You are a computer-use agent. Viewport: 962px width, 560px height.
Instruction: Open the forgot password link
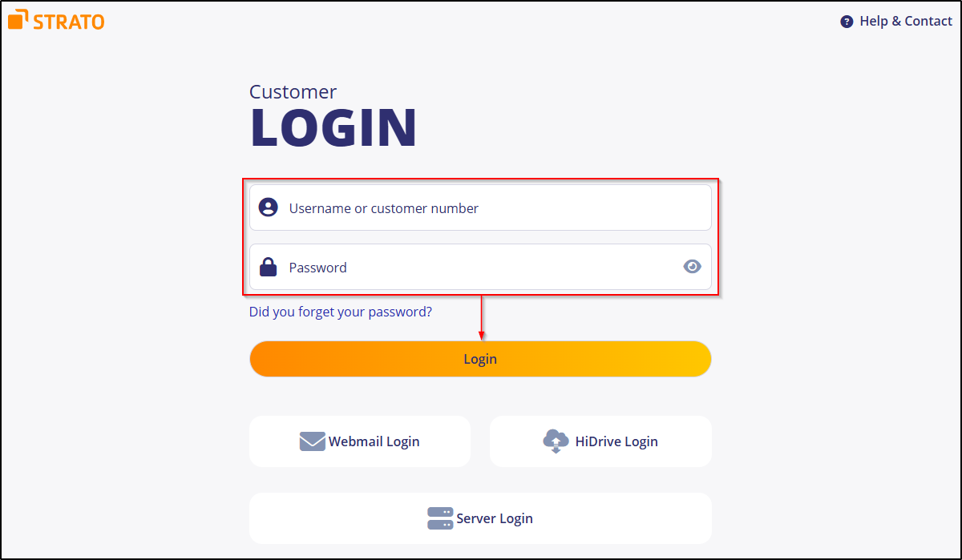(x=341, y=312)
